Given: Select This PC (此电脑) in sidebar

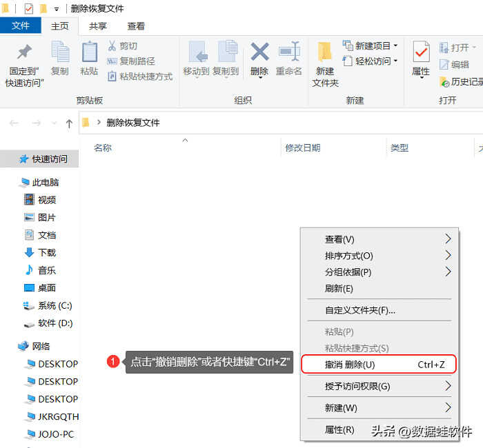Looking at the screenshot, I should [x=39, y=183].
